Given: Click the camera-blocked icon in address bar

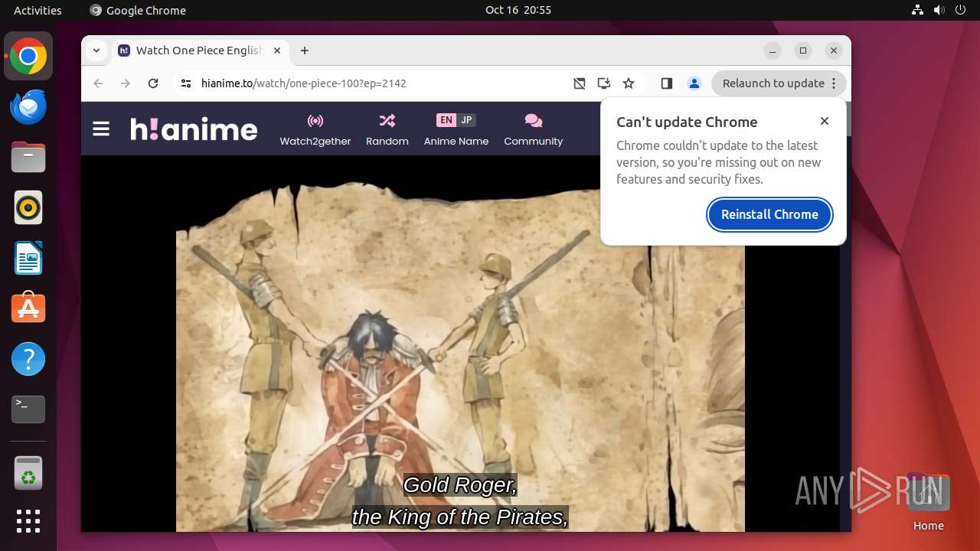Looking at the screenshot, I should point(580,83).
